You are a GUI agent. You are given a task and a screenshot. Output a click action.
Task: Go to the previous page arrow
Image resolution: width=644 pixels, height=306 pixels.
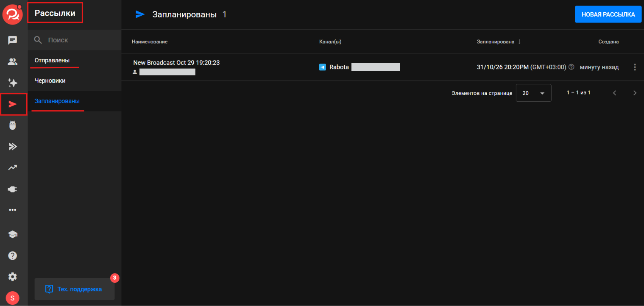click(614, 93)
